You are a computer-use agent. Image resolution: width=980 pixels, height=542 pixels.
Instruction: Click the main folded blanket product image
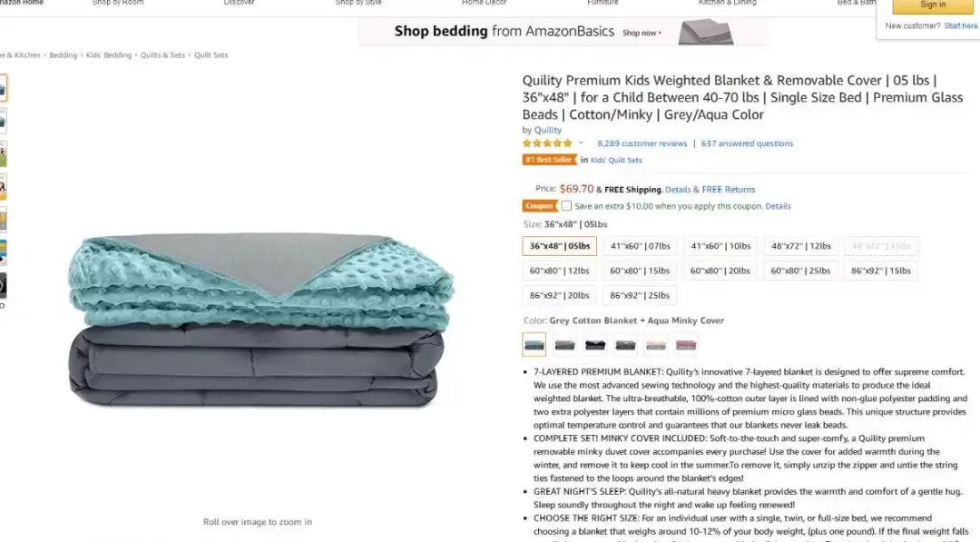click(x=260, y=320)
